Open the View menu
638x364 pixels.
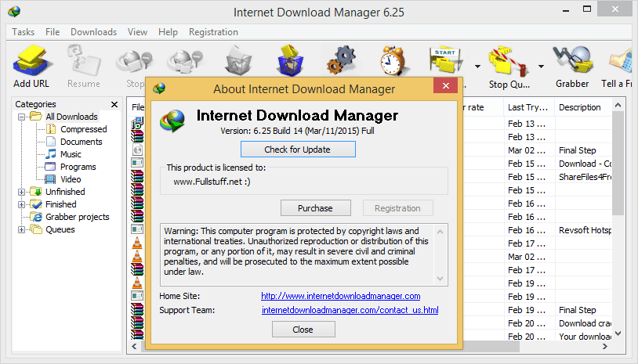point(137,32)
